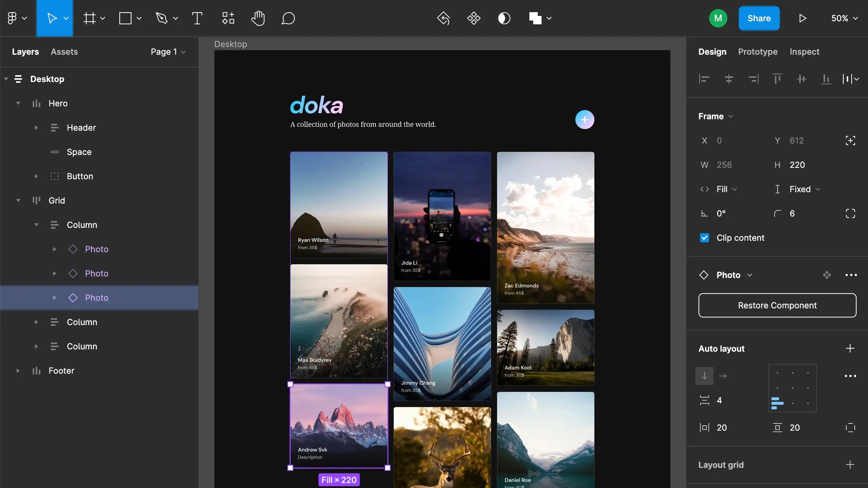Select the Text tool in toolbar

(x=197, y=19)
